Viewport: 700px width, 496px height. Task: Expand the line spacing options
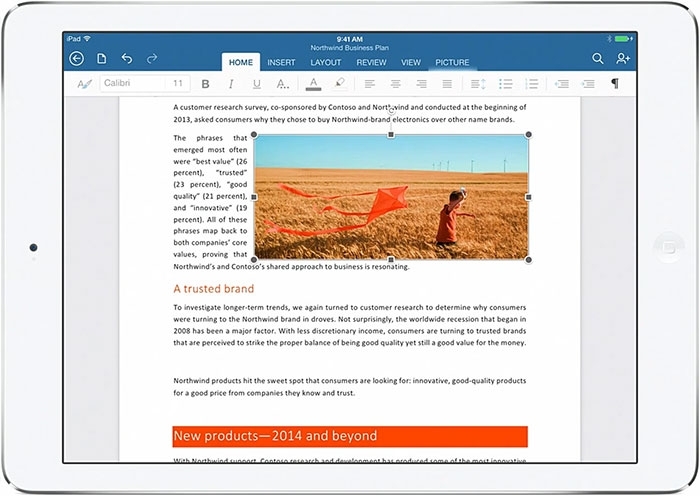(x=477, y=84)
